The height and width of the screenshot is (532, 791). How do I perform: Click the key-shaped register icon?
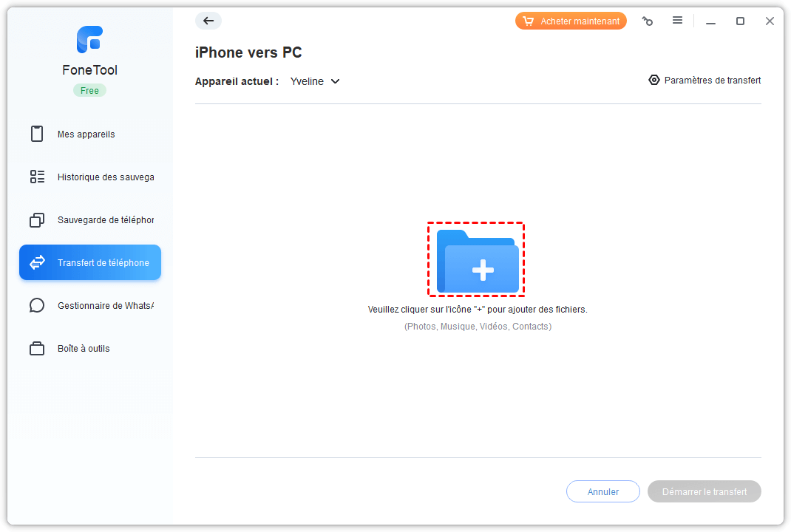pos(648,21)
